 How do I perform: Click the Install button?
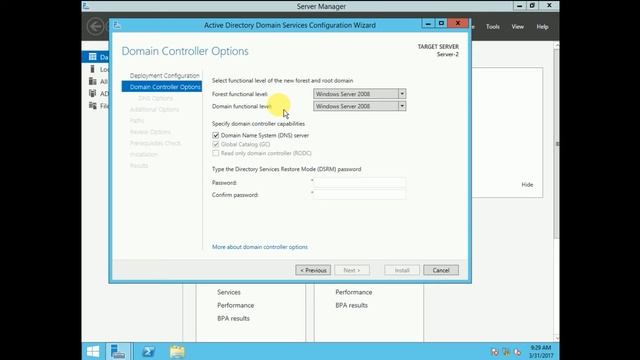[x=402, y=270]
